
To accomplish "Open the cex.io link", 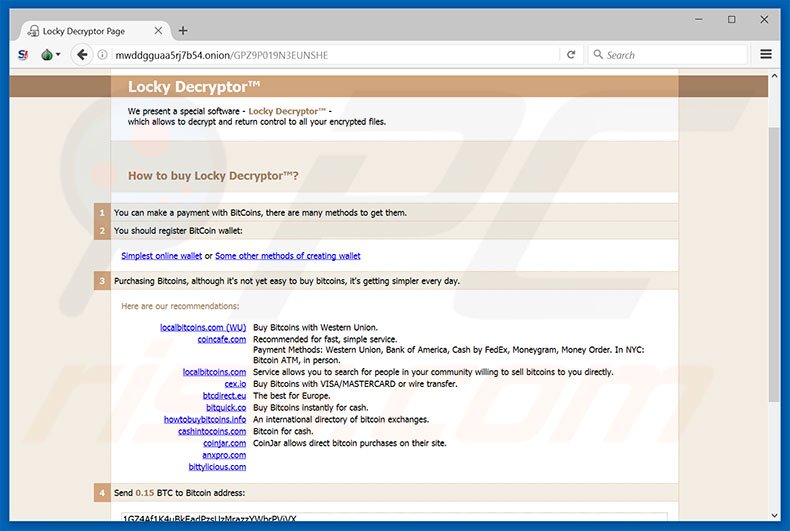I will [x=235, y=384].
